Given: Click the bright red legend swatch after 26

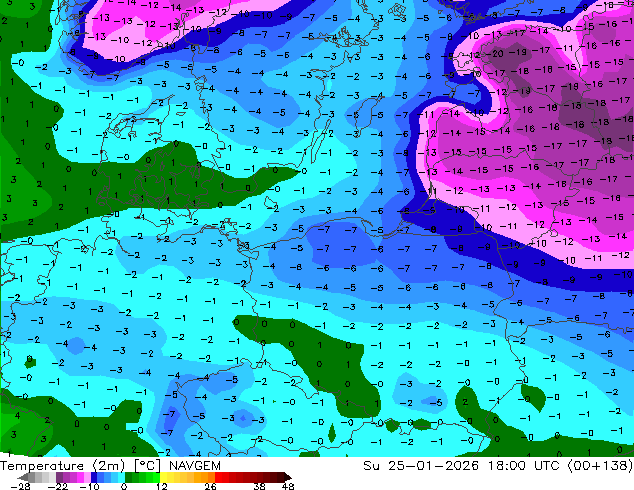Looking at the screenshot, I should (218, 477).
